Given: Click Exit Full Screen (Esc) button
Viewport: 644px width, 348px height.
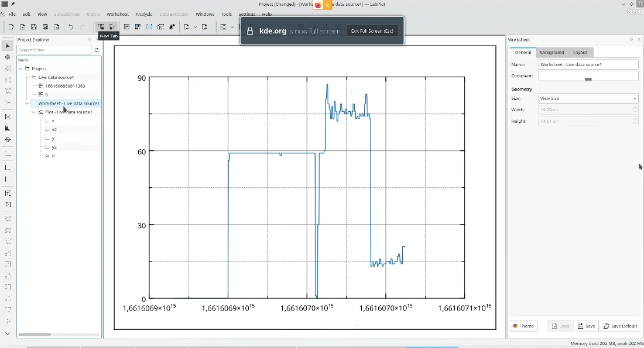Looking at the screenshot, I should [372, 31].
